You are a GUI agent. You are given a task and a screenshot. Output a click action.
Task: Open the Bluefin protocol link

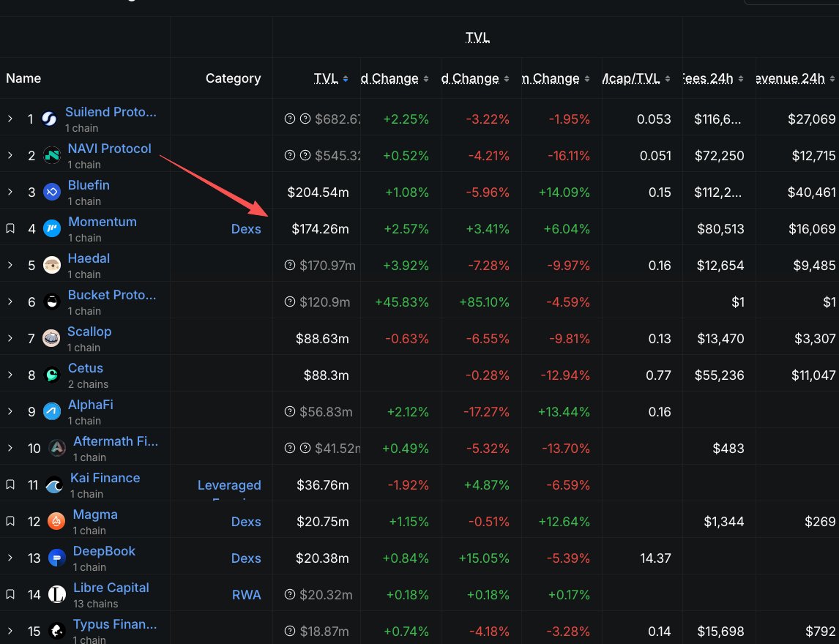click(89, 185)
